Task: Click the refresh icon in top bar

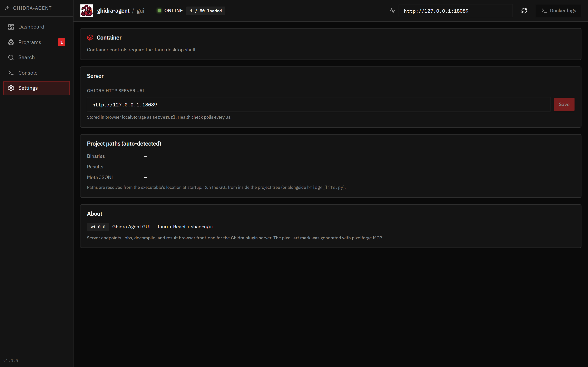Action: tap(524, 11)
